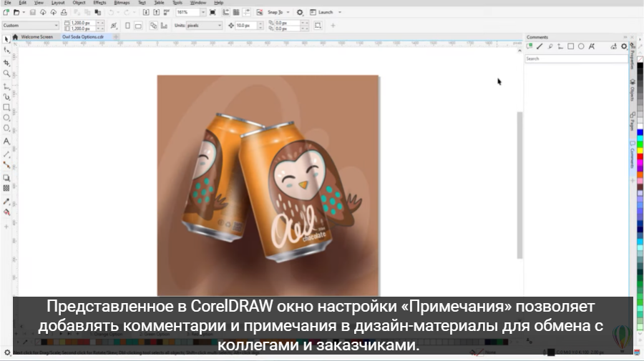Screen dimensions: 644x361
Task: Select the Zoom tool in the toolbox
Action: coord(6,74)
